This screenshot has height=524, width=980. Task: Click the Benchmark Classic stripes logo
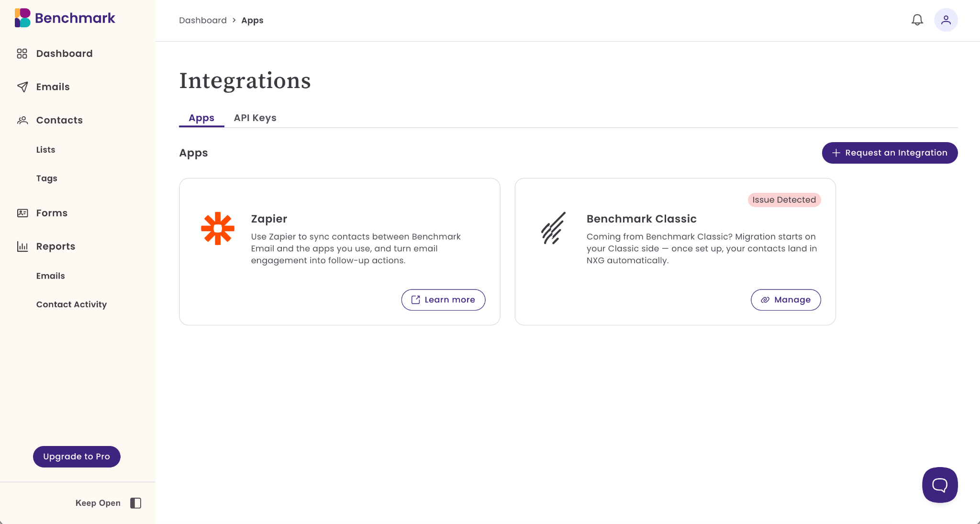point(553,228)
